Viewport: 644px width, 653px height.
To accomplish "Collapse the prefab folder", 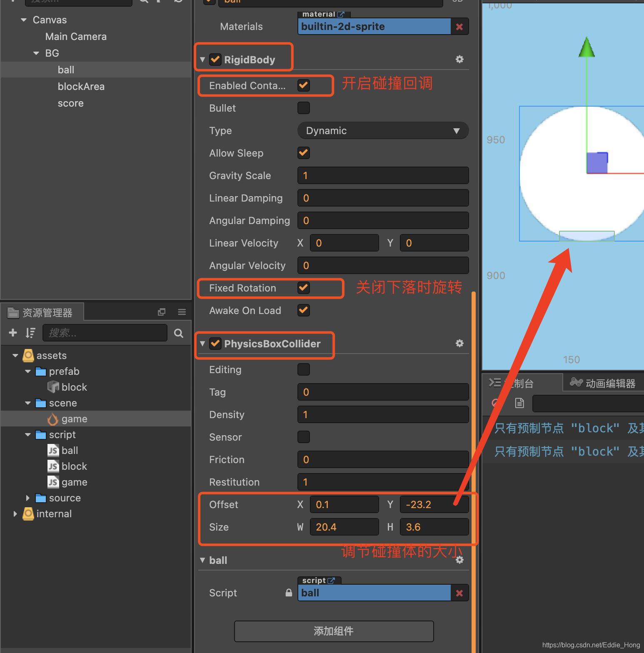I will point(28,371).
